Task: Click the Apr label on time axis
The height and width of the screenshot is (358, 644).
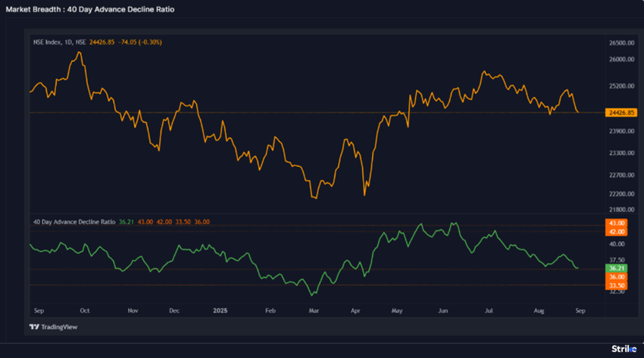Action: [356, 311]
